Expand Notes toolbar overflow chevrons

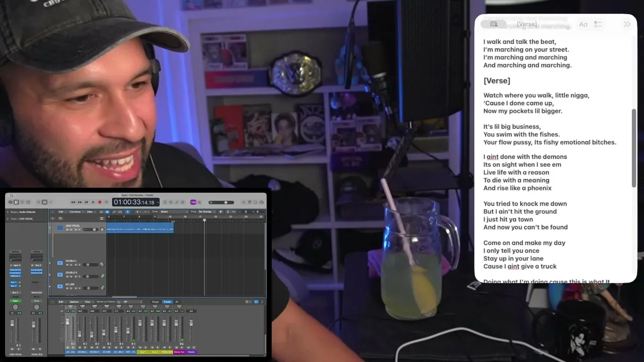point(627,24)
